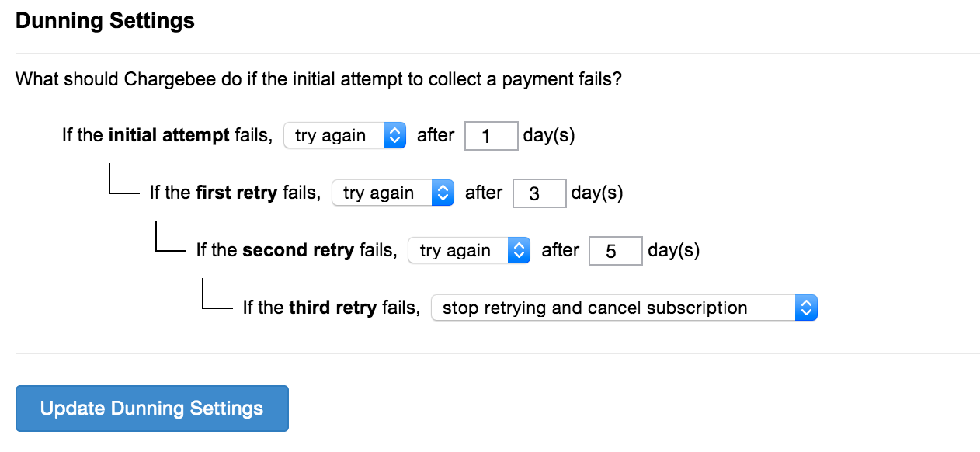Click the bold 'third retry' label

(332, 308)
